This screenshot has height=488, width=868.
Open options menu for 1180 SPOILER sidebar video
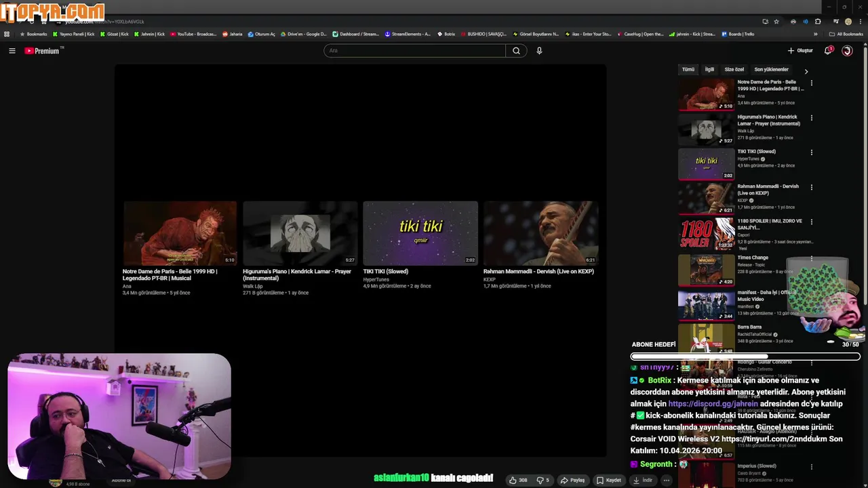812,222
